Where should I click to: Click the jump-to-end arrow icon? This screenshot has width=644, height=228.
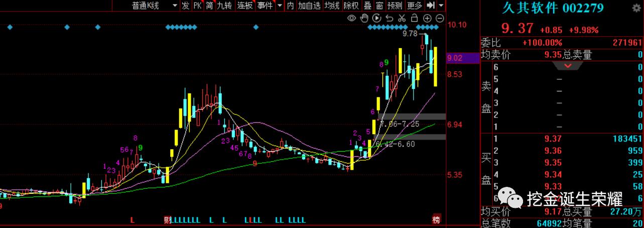pyautogui.click(x=430, y=6)
